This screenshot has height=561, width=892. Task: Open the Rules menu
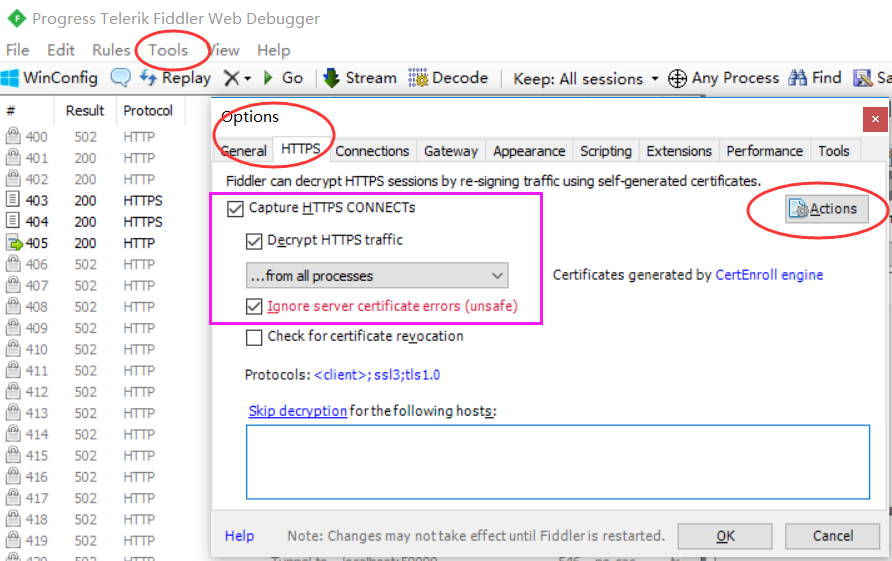coord(112,50)
